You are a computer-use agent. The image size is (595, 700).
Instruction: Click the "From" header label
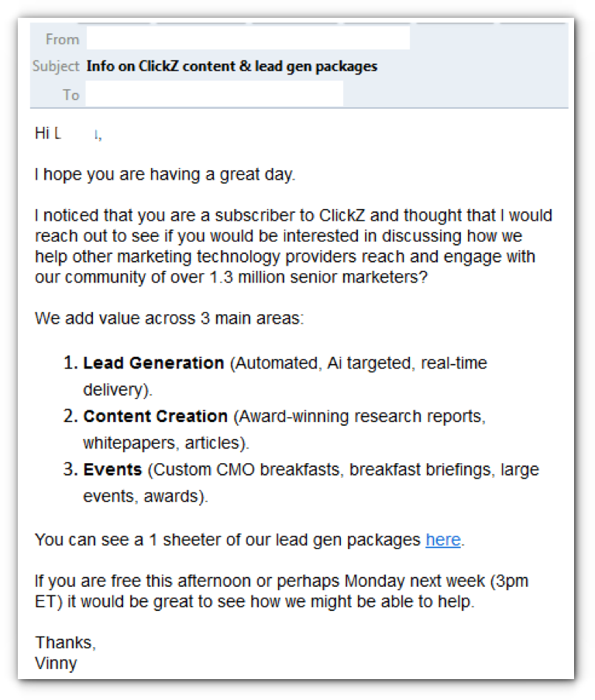tap(62, 39)
